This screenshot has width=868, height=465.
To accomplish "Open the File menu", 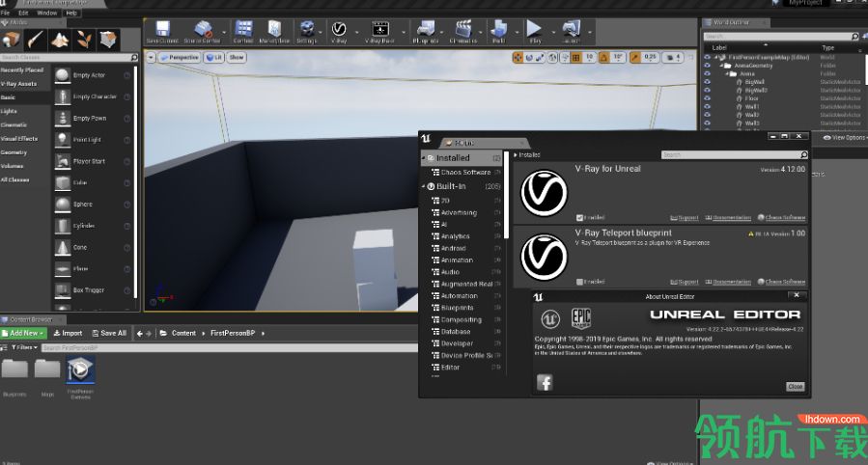I will (6, 13).
